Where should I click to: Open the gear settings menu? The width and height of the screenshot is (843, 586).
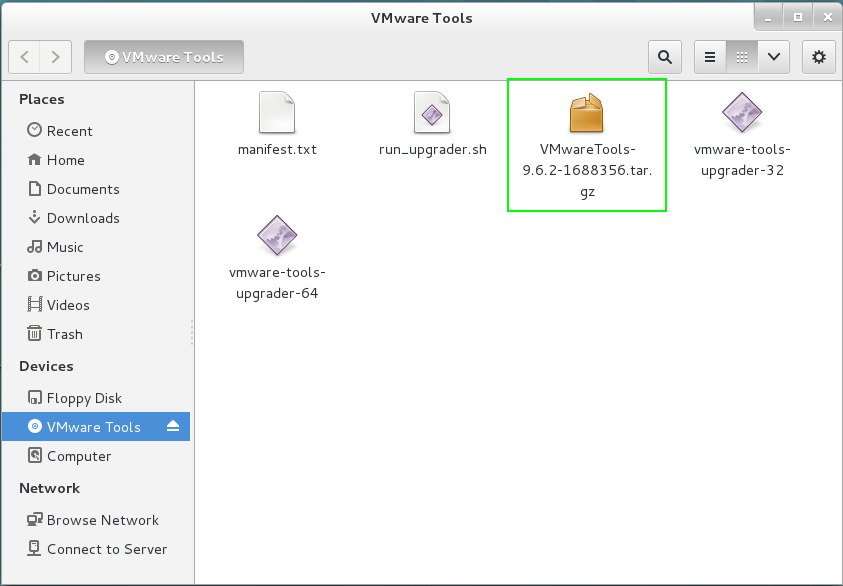pyautogui.click(x=819, y=57)
